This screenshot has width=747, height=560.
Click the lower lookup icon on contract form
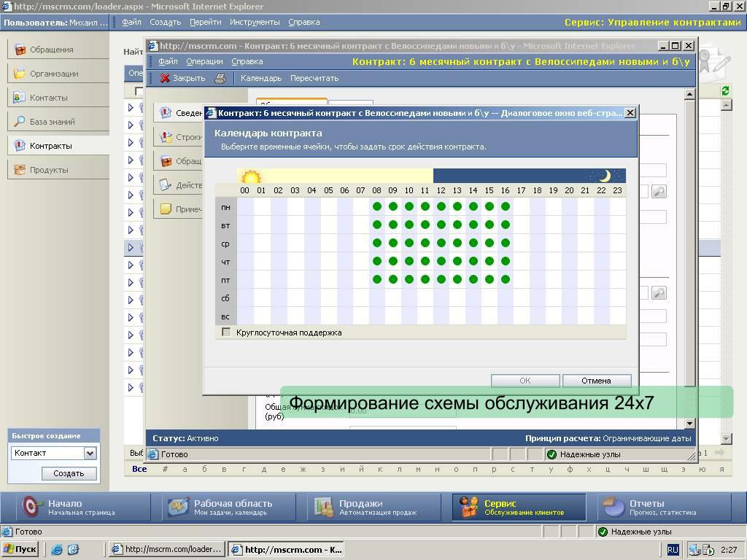[659, 293]
